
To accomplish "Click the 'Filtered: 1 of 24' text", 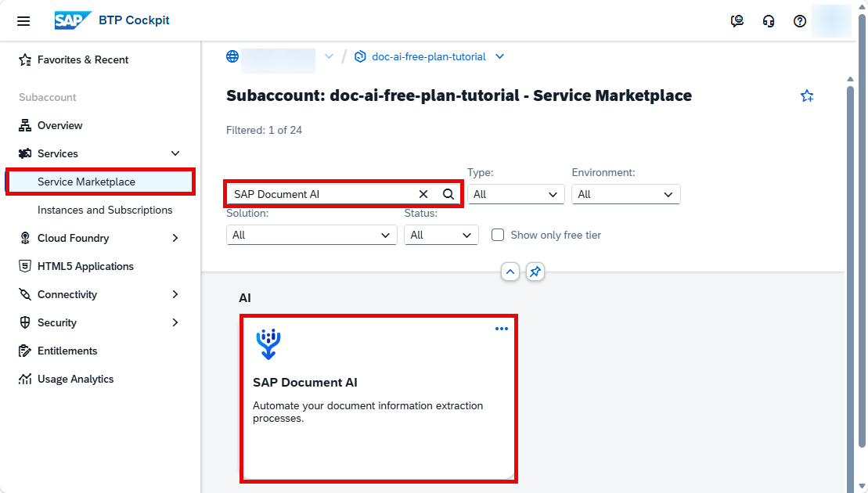I will click(x=264, y=130).
